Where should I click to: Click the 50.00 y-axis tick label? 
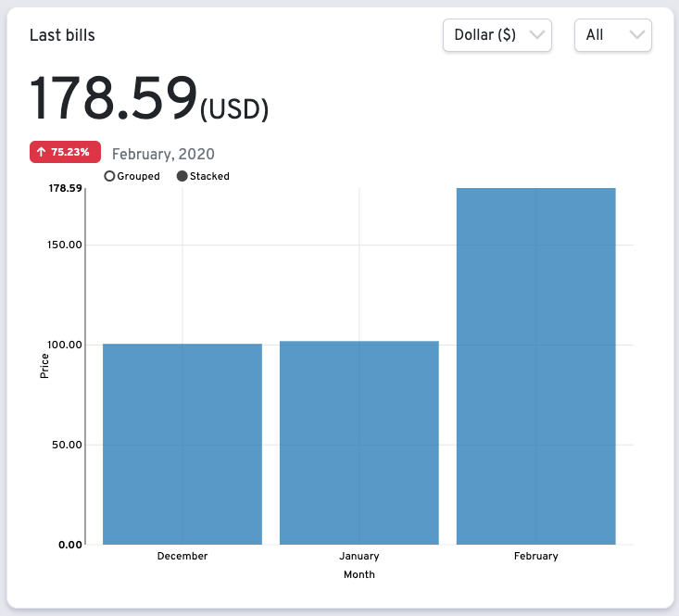(67, 445)
